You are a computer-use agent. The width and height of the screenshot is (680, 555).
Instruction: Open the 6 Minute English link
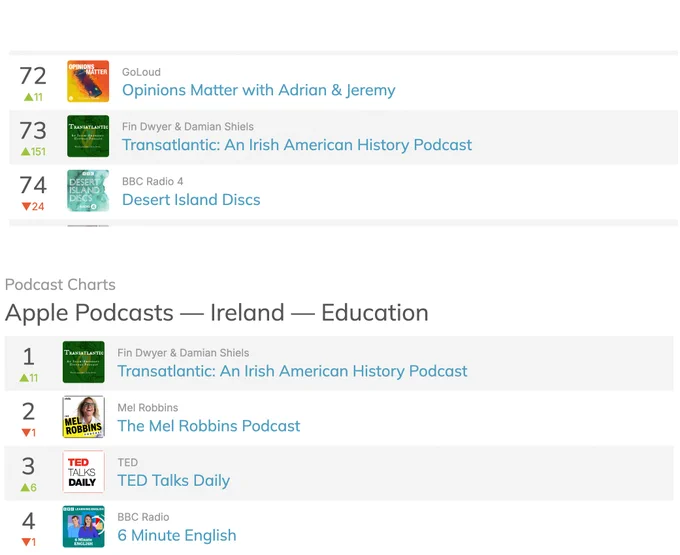177,535
